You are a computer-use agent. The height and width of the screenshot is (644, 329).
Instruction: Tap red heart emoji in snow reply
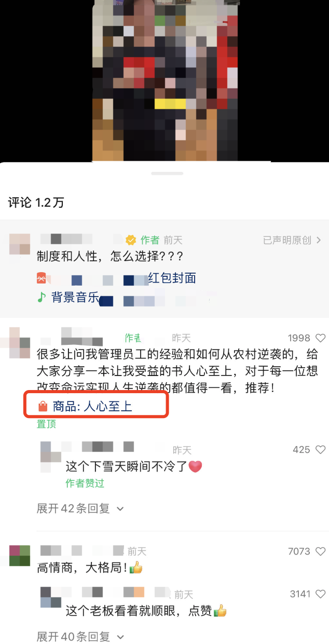(195, 466)
